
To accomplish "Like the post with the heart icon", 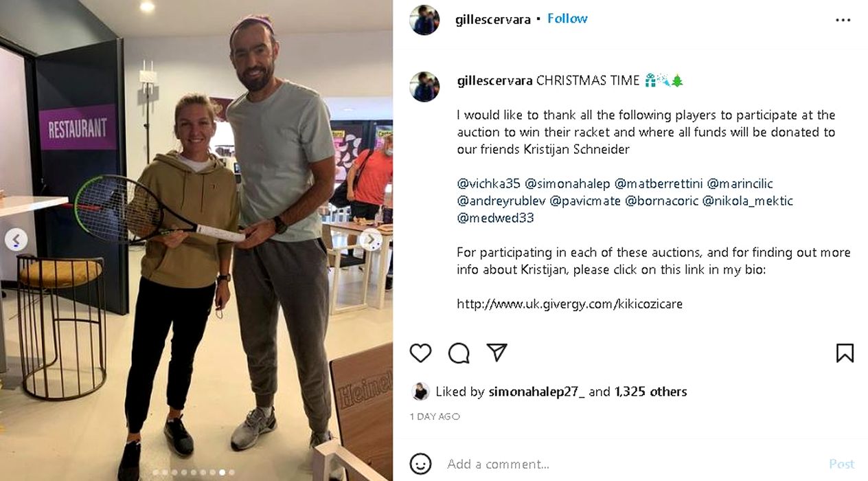I will click(420, 353).
